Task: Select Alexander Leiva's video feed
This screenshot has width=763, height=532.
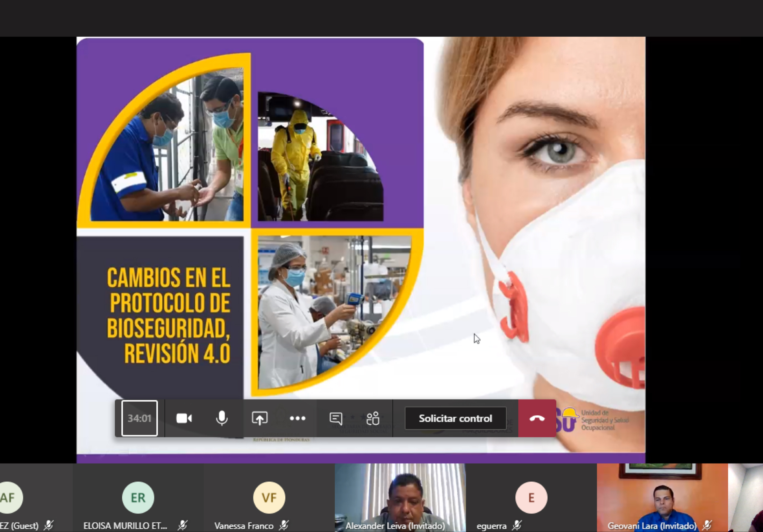Action: pyautogui.click(x=400, y=498)
